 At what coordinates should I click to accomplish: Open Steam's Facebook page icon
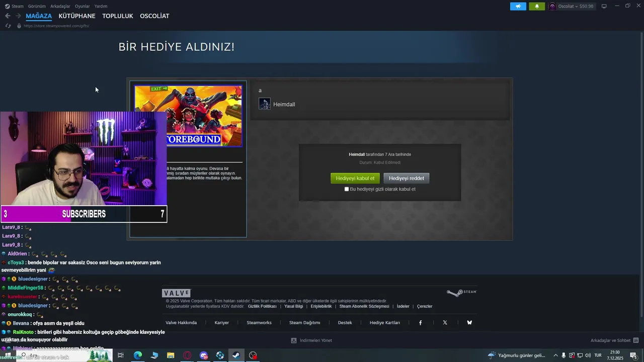click(x=421, y=323)
